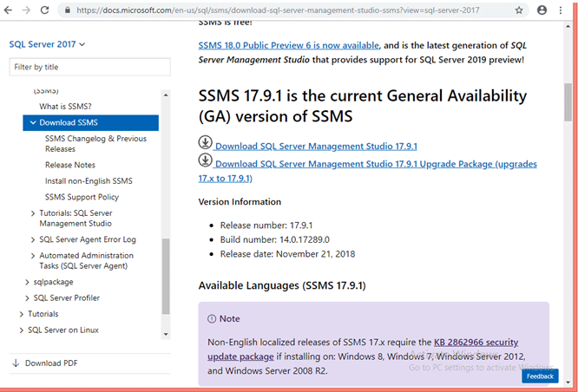Select SSMS Support Policy sidebar item
Image resolution: width=578 pixels, height=392 pixels.
pos(82,197)
